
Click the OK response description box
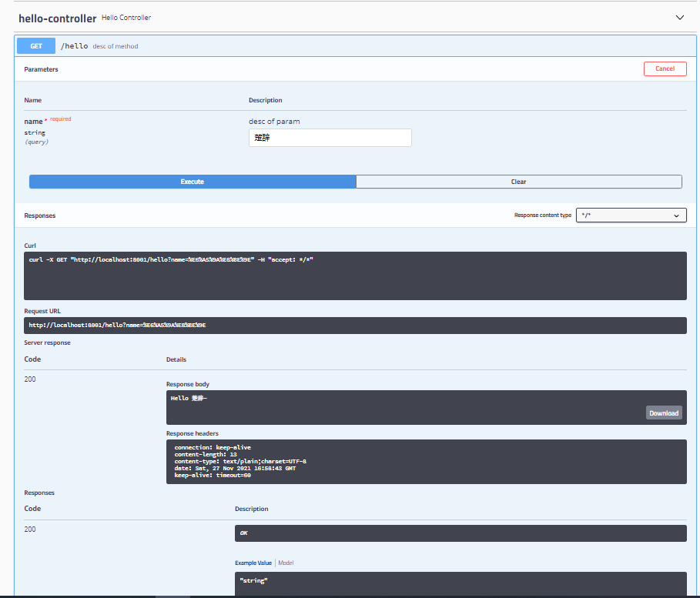pyautogui.click(x=460, y=533)
